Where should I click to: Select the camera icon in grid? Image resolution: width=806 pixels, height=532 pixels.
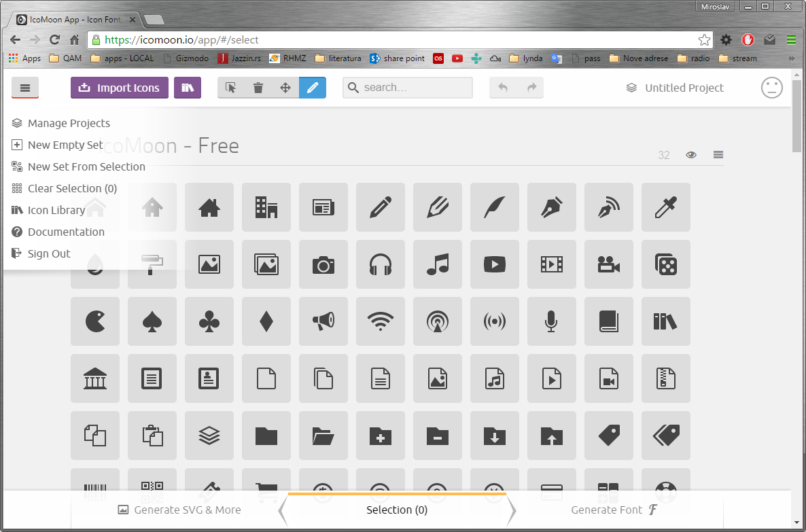(323, 264)
